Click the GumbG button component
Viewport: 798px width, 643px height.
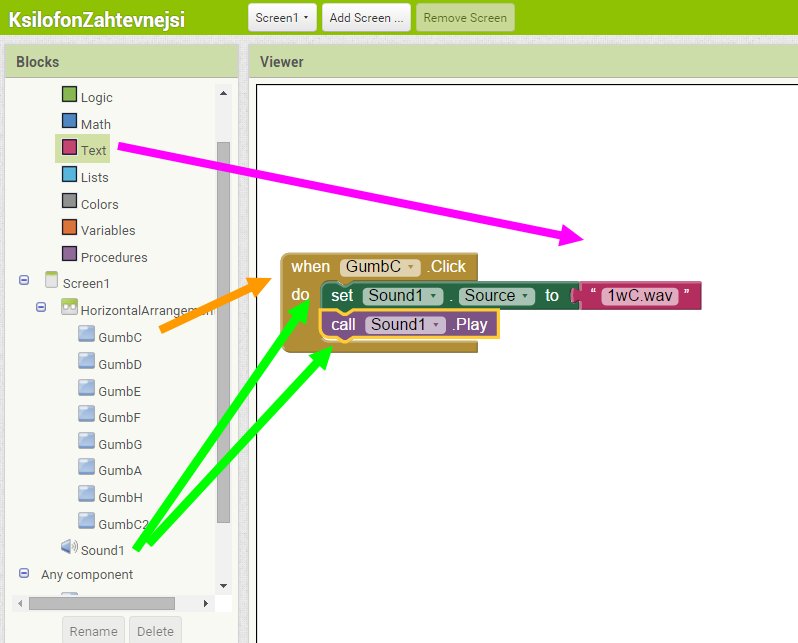(119, 444)
